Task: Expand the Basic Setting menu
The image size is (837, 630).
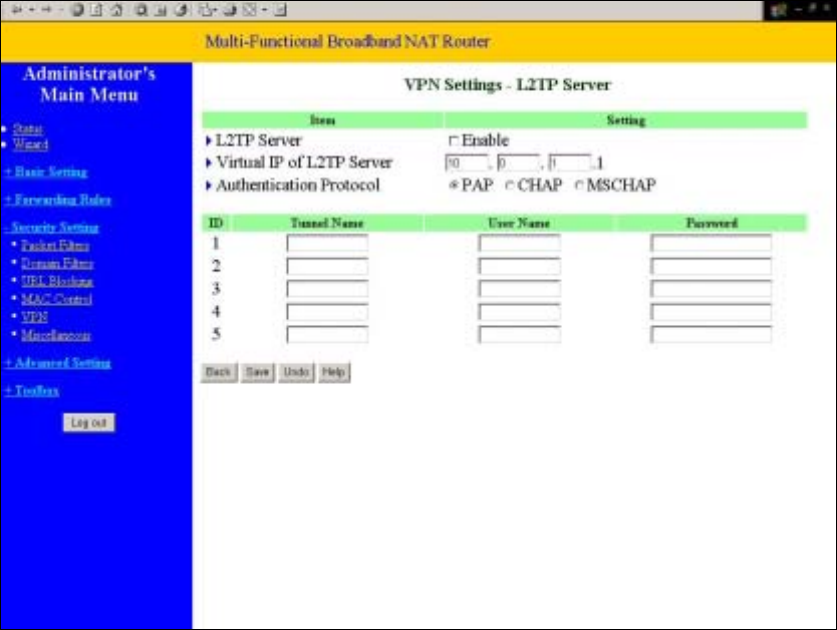Action: (x=46, y=172)
